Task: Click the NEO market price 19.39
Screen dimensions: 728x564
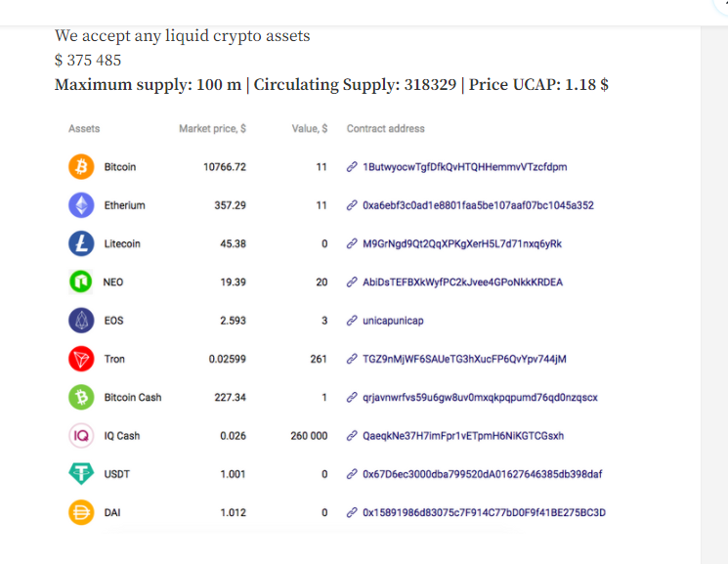Action: click(234, 282)
